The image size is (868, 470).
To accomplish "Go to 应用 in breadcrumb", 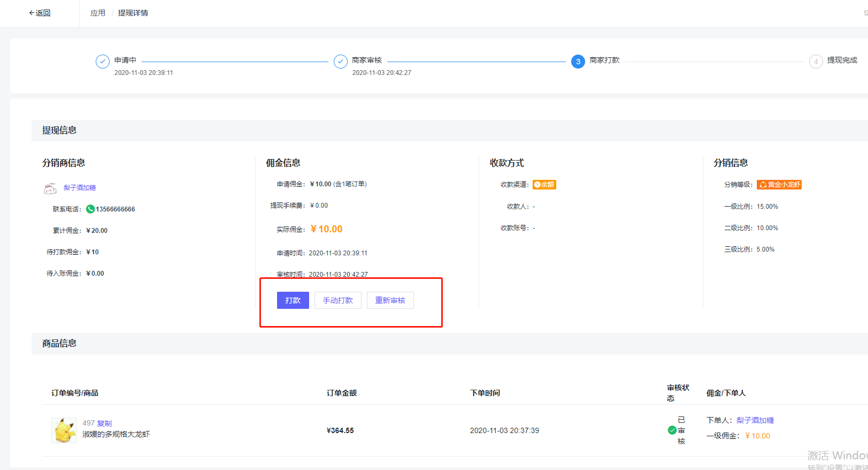I will [x=97, y=13].
